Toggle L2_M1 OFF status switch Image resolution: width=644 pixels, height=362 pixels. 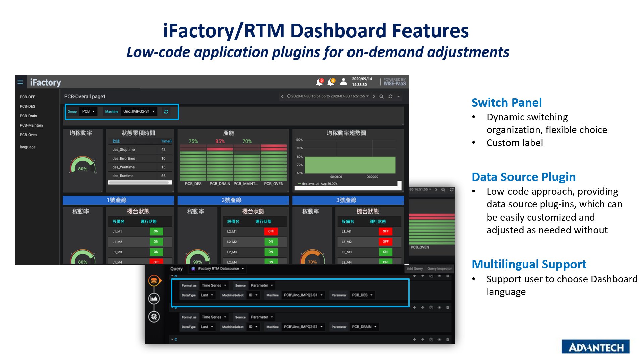(271, 231)
